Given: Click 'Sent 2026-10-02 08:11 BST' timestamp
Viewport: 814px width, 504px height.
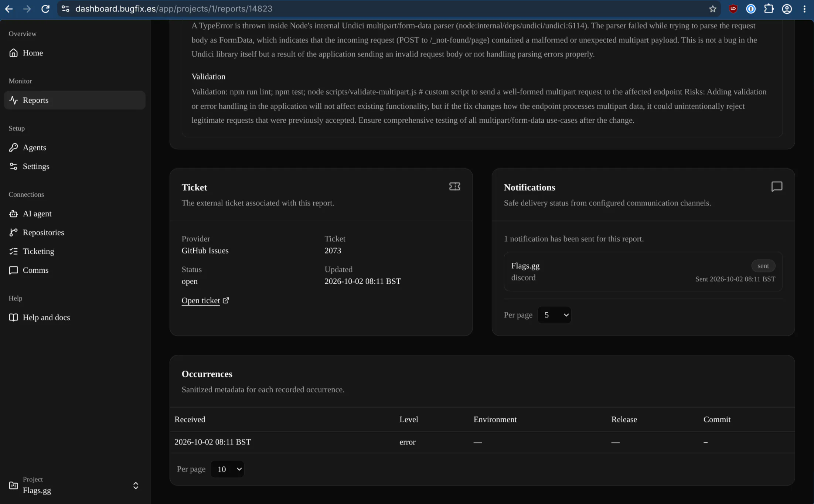Looking at the screenshot, I should [735, 279].
